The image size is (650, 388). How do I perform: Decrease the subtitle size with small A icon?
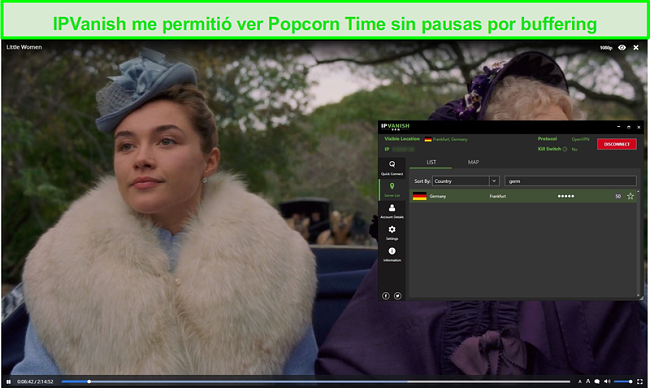click(580, 381)
